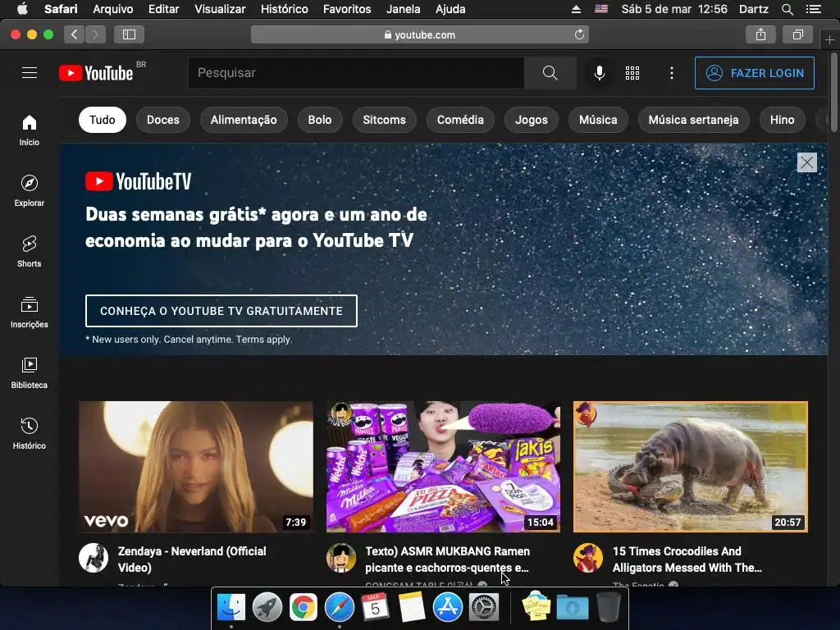Open App Store in the Dock
The height and width of the screenshot is (630, 840).
[447, 608]
